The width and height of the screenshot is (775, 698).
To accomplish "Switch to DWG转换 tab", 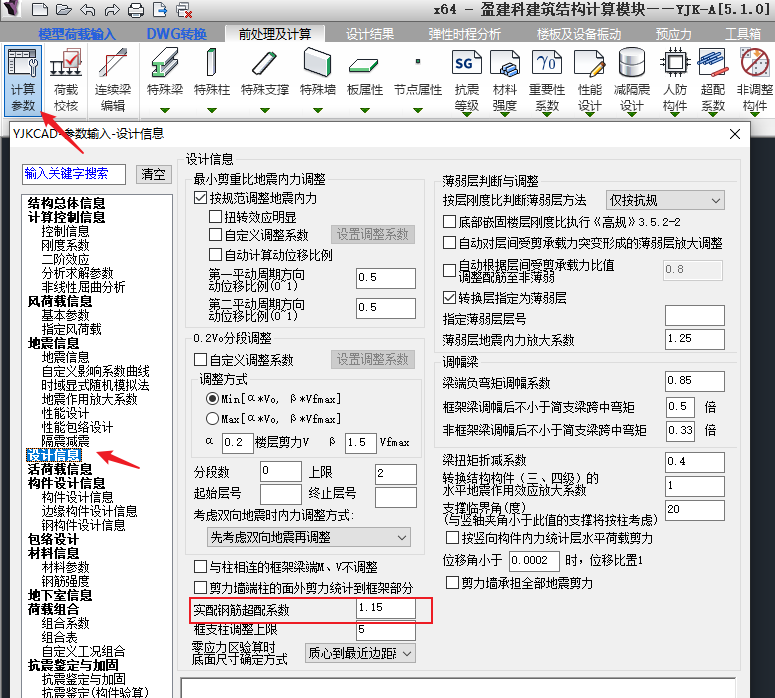I will [x=176, y=34].
